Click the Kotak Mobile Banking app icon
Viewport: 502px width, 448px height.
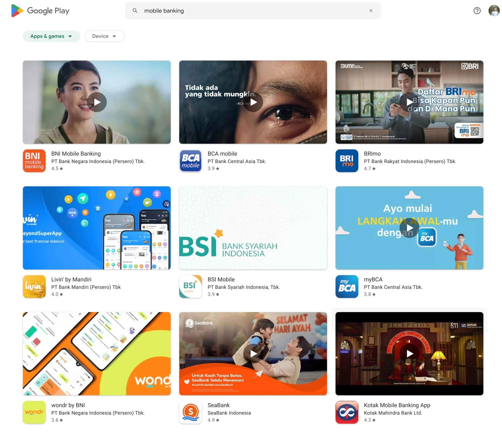[x=346, y=412]
